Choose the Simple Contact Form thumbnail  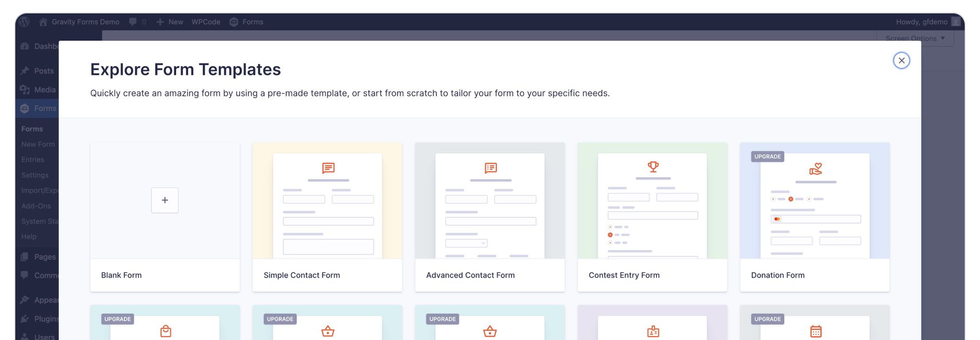(327, 201)
